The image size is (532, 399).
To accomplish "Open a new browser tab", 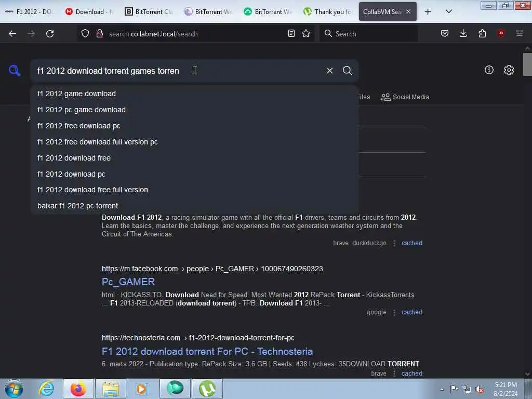I will [x=428, y=12].
